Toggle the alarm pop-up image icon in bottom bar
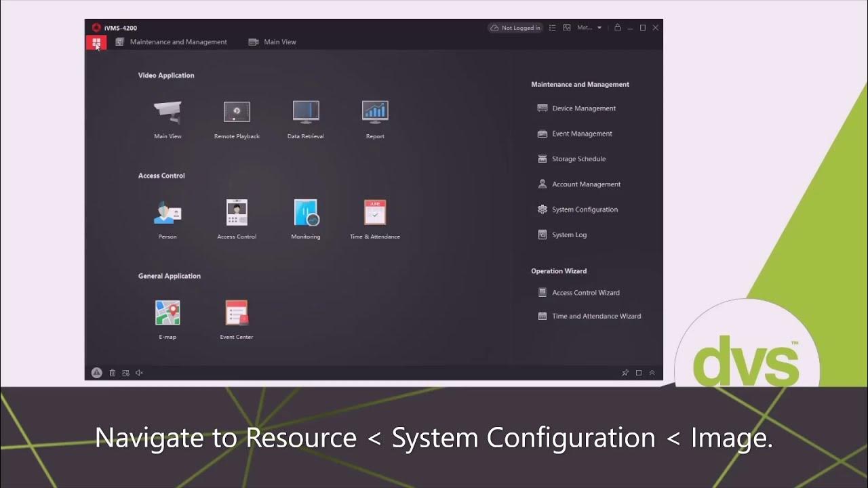 [x=125, y=373]
